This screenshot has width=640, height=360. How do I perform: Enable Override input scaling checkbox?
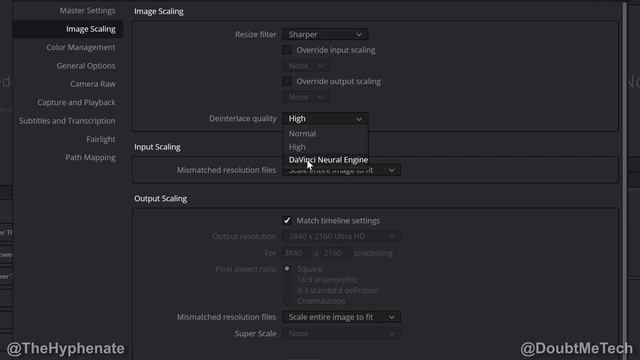point(287,50)
